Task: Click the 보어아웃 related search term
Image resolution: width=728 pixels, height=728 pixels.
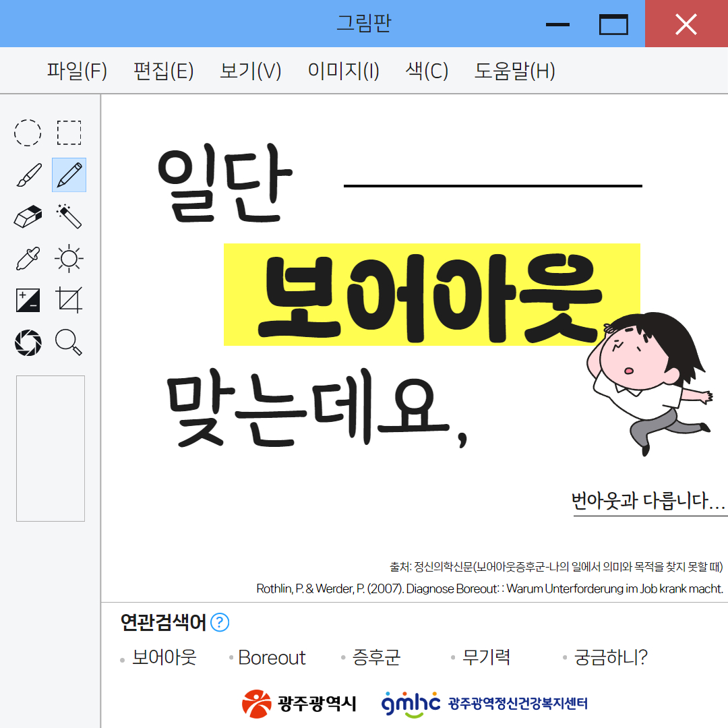Action: (164, 657)
